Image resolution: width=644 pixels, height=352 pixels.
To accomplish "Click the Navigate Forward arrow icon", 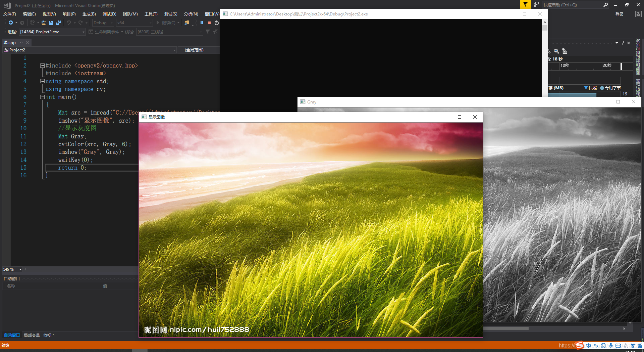I will (22, 23).
